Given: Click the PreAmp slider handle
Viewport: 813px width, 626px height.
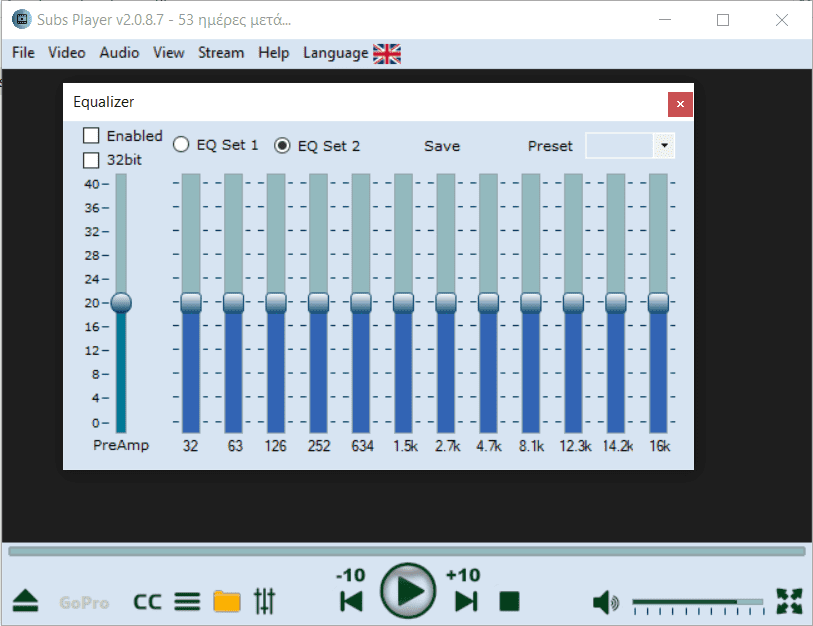Looking at the screenshot, I should coord(121,302).
